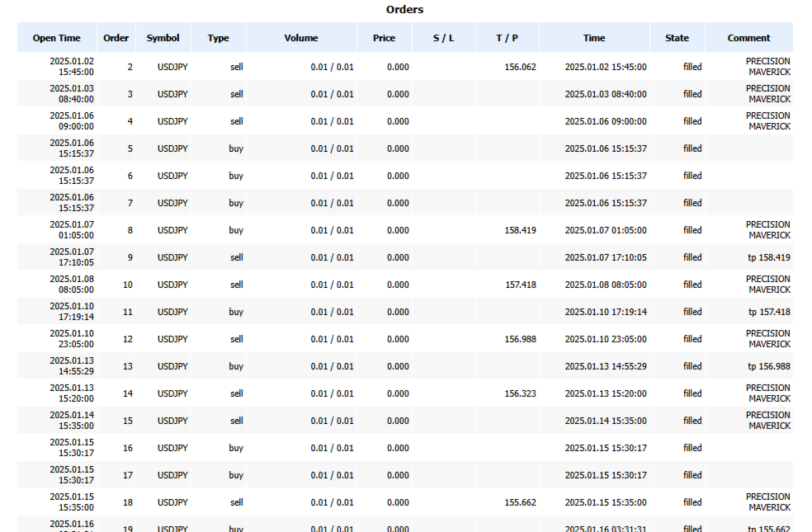Click the Time cell 2025.01.13 14:55:29
Viewport: 812px width, 532px height.
[x=606, y=366]
